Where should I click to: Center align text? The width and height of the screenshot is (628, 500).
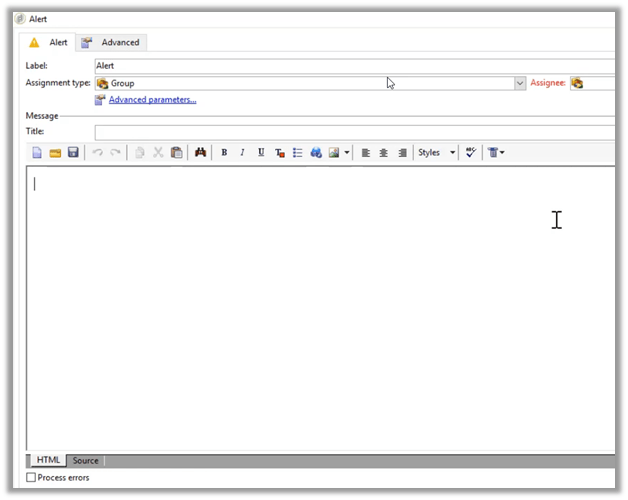tap(384, 153)
